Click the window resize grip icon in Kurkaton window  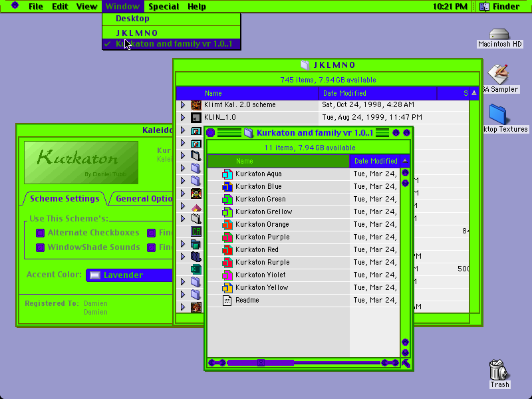click(406, 363)
